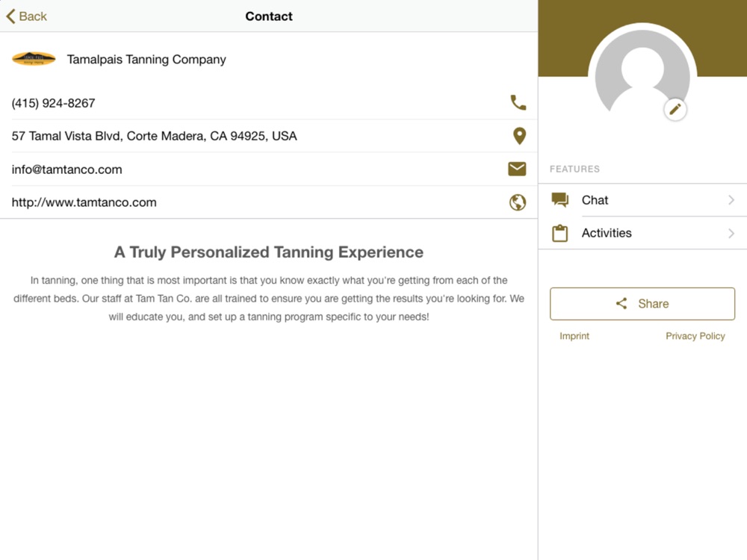Expand the Activities row chevron
747x560 pixels.
[x=731, y=233]
